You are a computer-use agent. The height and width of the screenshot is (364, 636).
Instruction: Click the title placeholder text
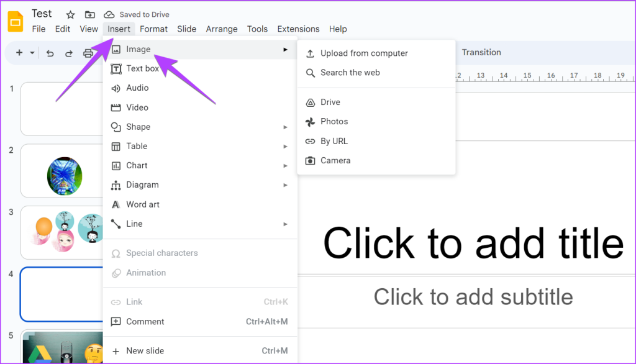coord(473,242)
